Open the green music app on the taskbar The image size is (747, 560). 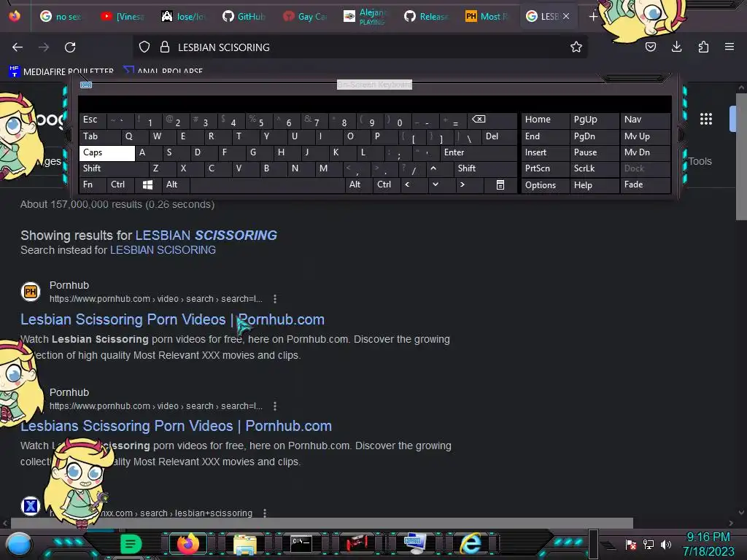tap(131, 544)
